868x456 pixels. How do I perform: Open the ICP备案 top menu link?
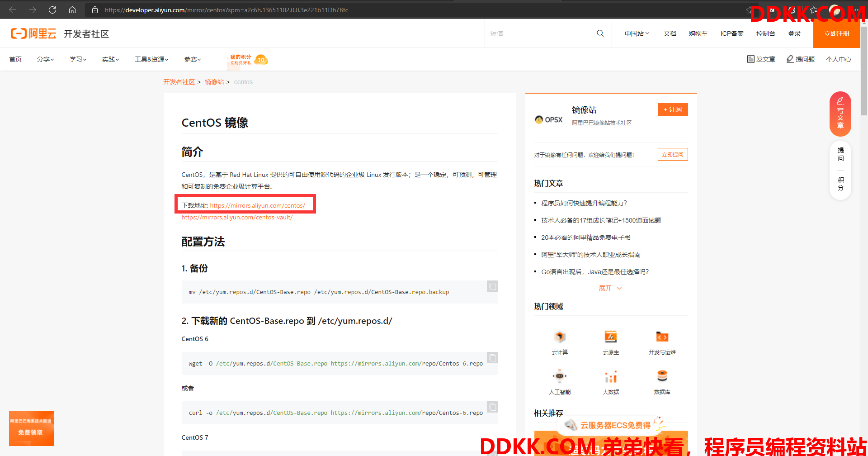732,33
